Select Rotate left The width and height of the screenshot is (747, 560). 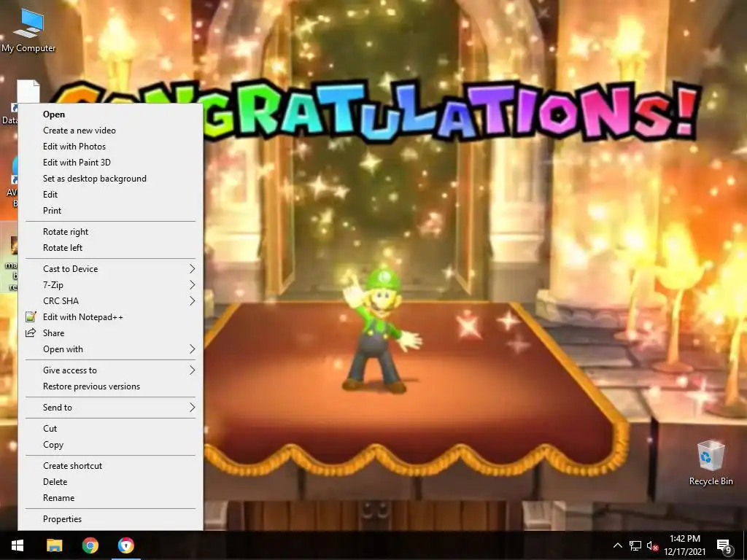[111, 248]
